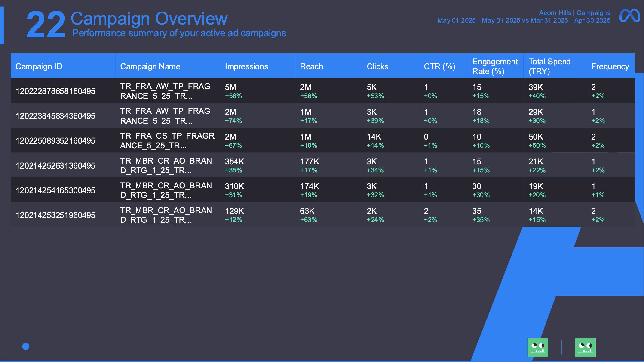Click the CTR (%) column header
Image resolution: width=644 pixels, height=362 pixels.
pyautogui.click(x=439, y=66)
